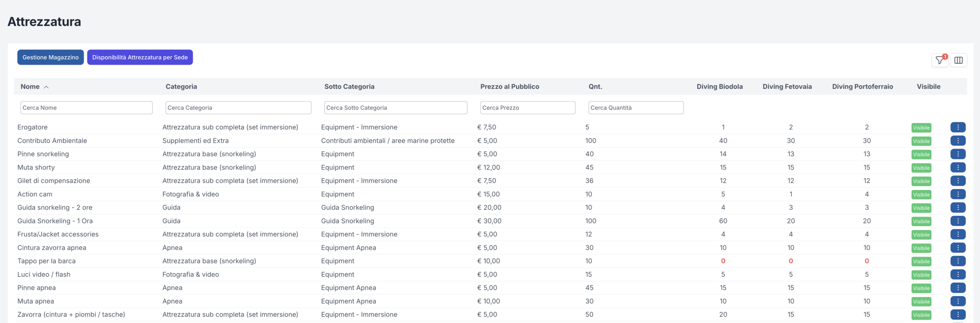Focus the Cerca Nome search field

coord(86,108)
